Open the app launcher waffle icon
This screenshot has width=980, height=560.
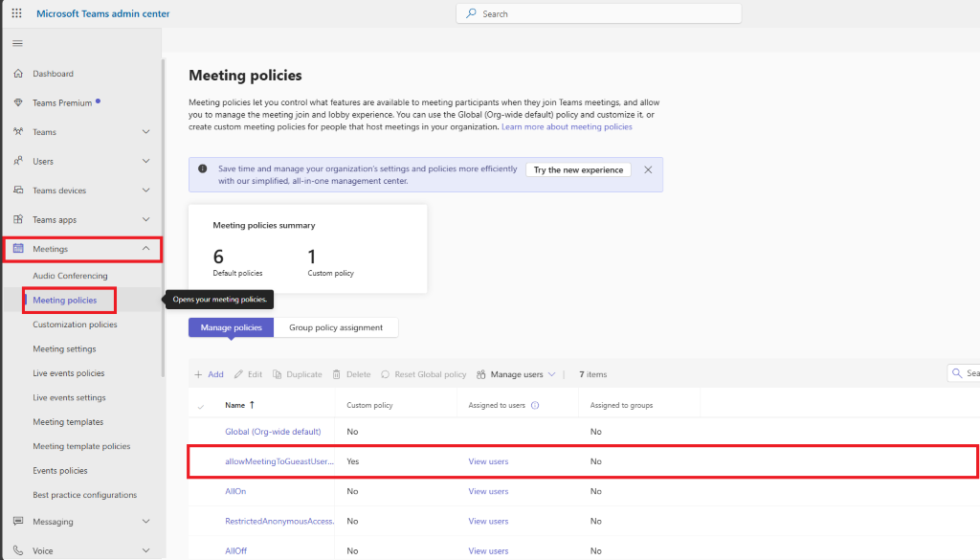pyautogui.click(x=16, y=13)
